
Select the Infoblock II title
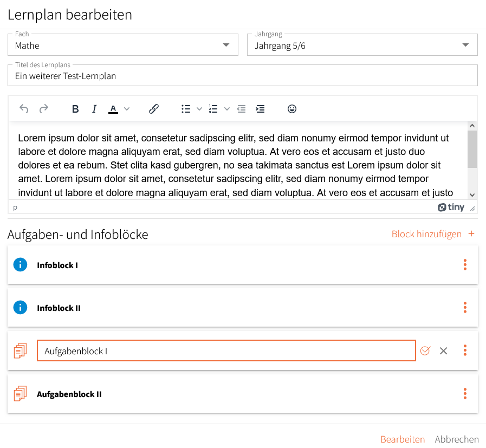coord(59,308)
